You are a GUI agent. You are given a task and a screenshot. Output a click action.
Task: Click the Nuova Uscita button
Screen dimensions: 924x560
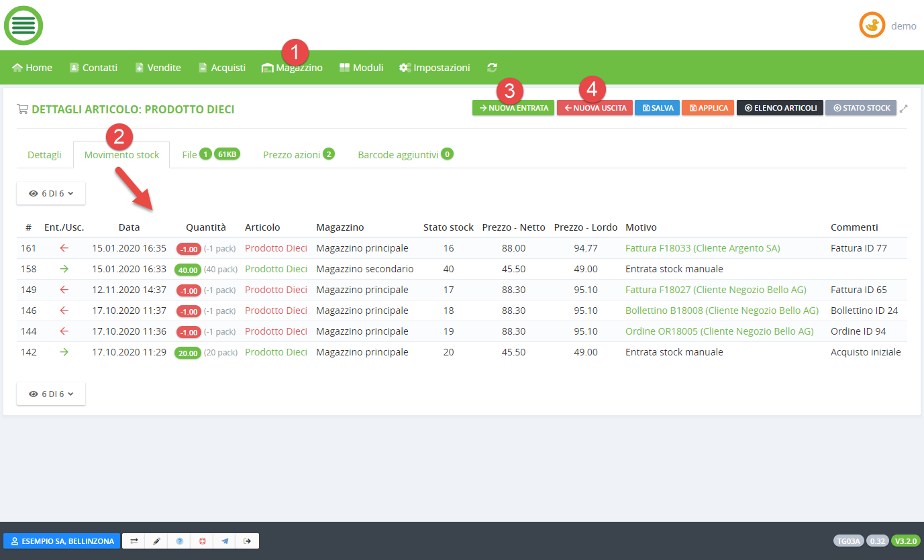click(x=595, y=108)
